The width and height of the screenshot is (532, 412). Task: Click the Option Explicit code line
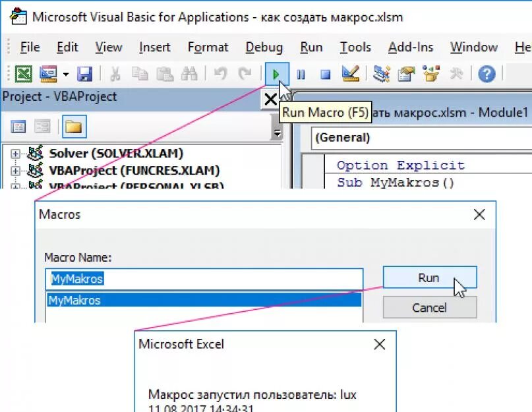coord(400,165)
